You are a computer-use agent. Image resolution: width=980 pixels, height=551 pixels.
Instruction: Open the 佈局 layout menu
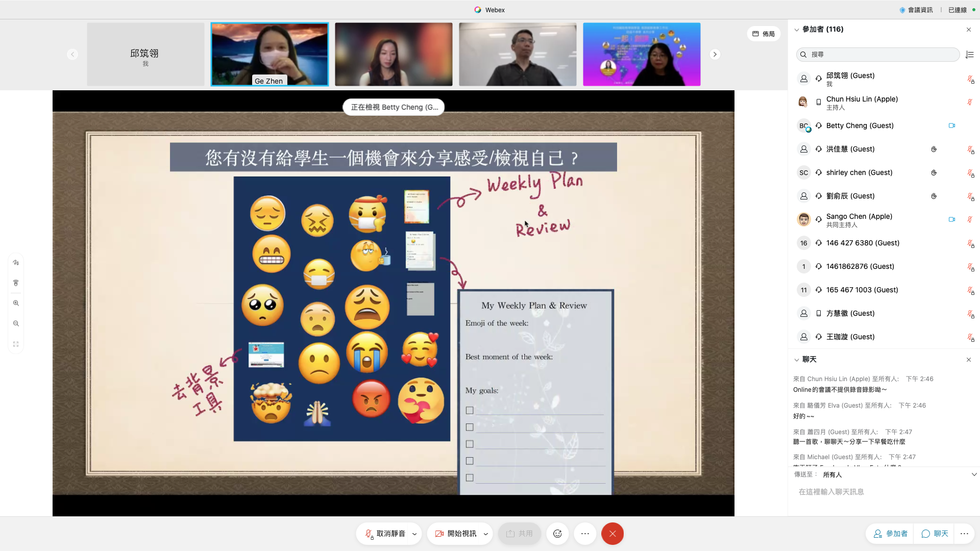764,34
